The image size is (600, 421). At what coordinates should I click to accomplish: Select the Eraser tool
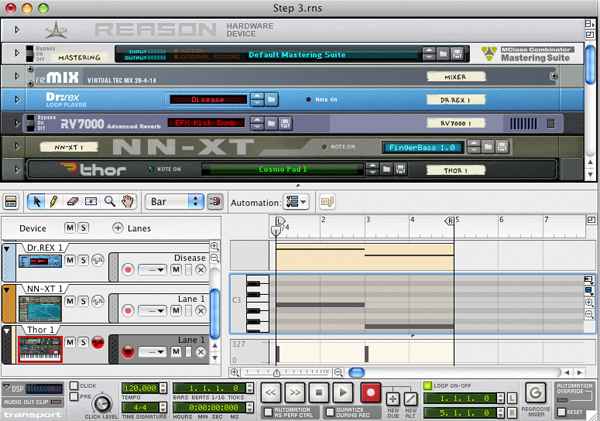tap(72, 201)
